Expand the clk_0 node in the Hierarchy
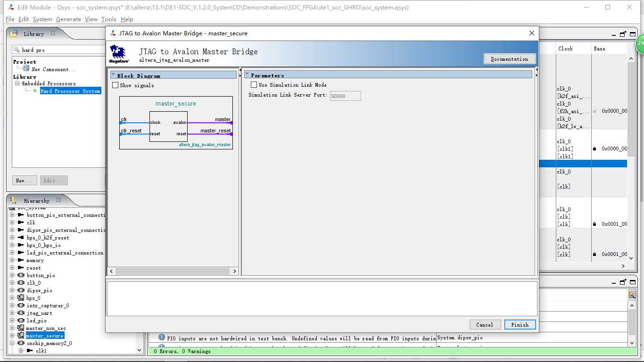Screen dimensions: 644x362 (x=12, y=283)
